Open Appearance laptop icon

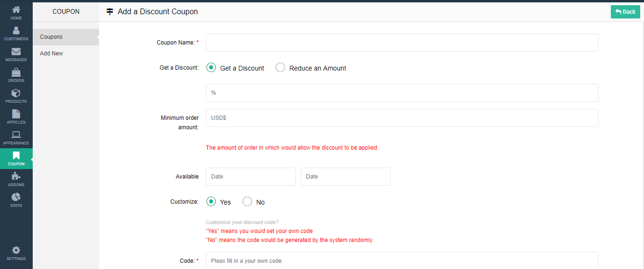pyautogui.click(x=16, y=137)
